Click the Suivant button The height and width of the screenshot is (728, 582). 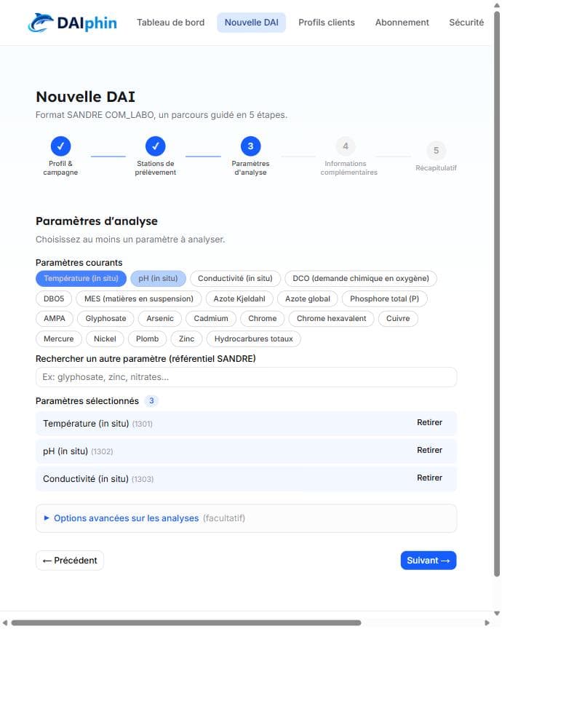pos(428,561)
